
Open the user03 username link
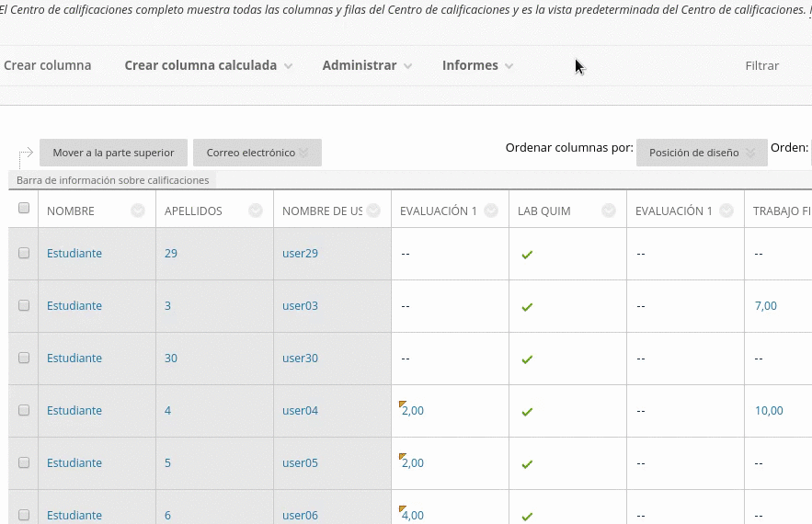(300, 306)
